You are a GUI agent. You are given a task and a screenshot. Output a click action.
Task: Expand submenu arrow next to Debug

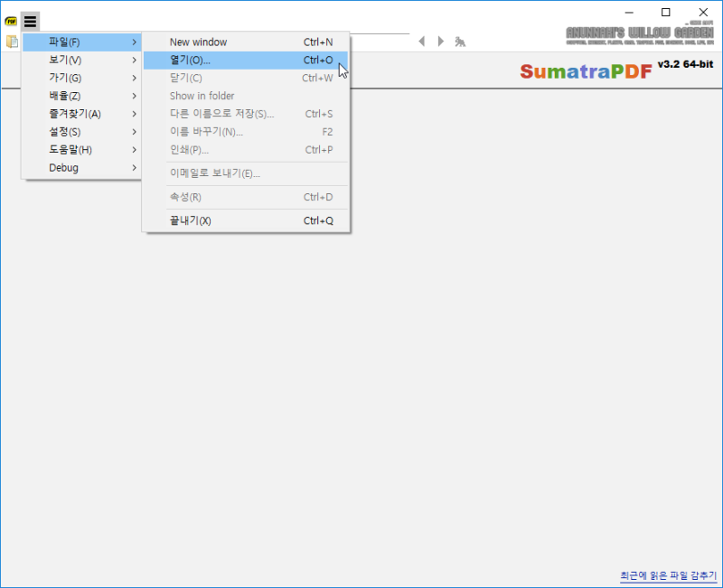pos(134,168)
